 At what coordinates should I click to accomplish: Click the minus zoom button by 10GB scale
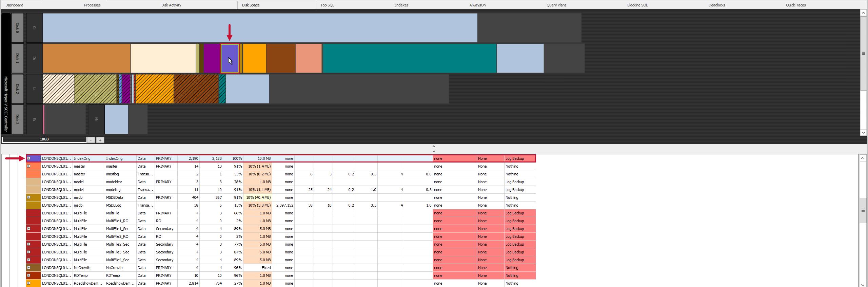point(91,140)
